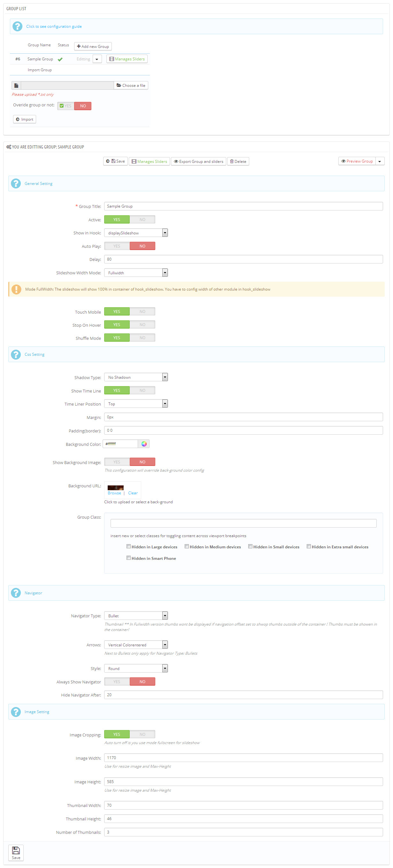Click Browse link for Background URL
393x868 pixels.
coord(114,493)
